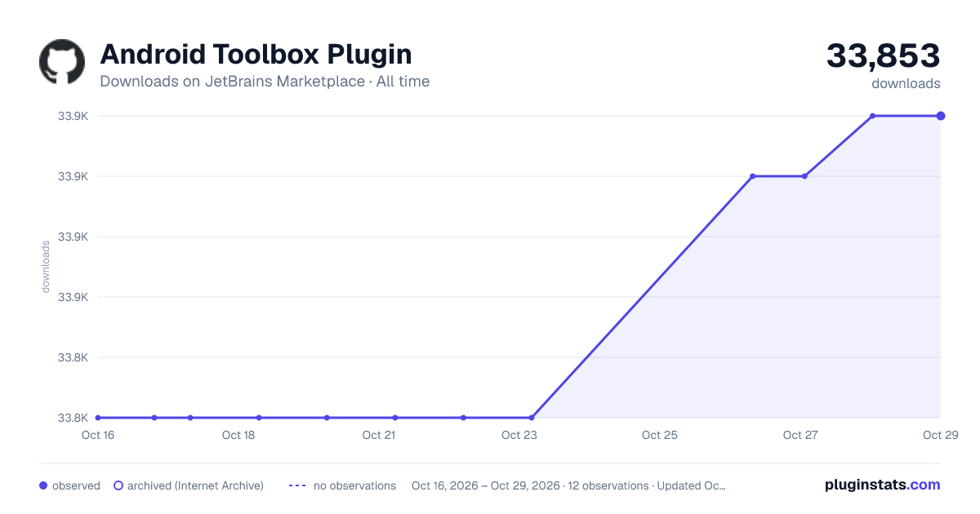Click the Oct 27 axis label

[x=800, y=436]
